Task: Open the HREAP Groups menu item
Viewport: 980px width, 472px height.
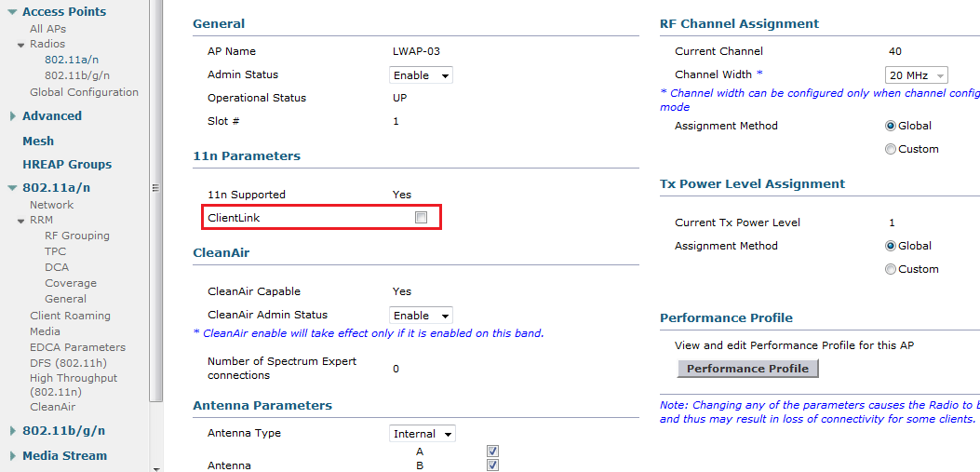Action: 67,165
